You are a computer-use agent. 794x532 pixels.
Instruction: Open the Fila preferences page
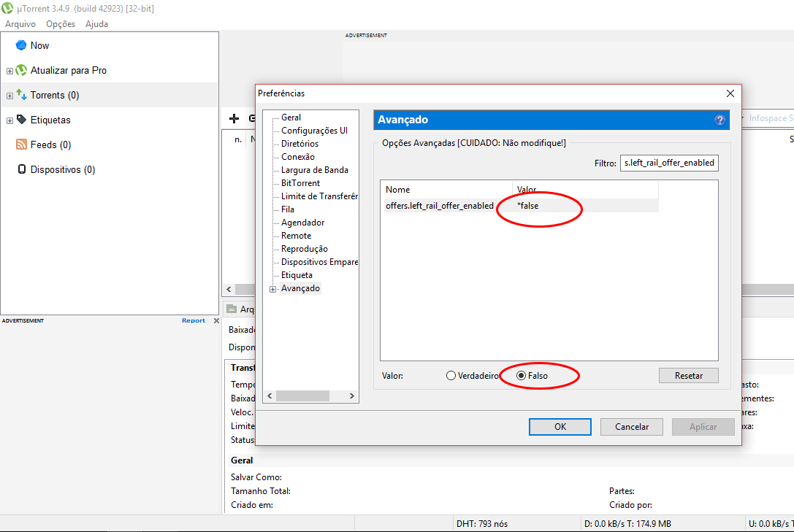288,209
